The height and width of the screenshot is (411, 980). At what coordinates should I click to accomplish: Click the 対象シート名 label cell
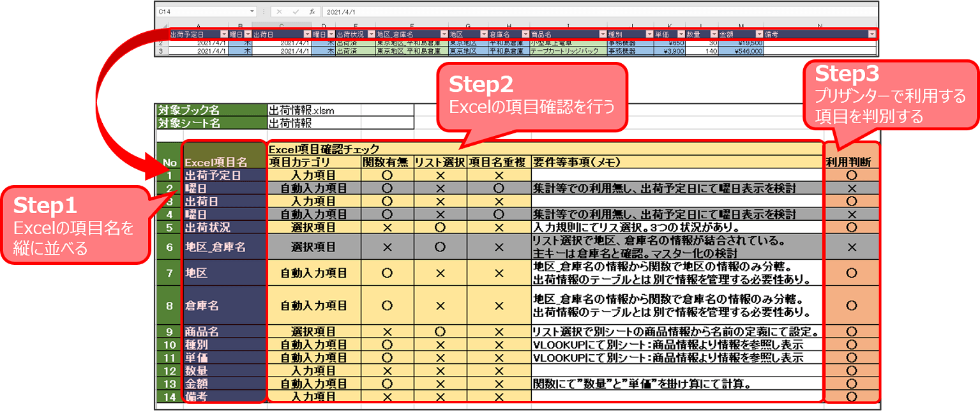click(x=211, y=123)
